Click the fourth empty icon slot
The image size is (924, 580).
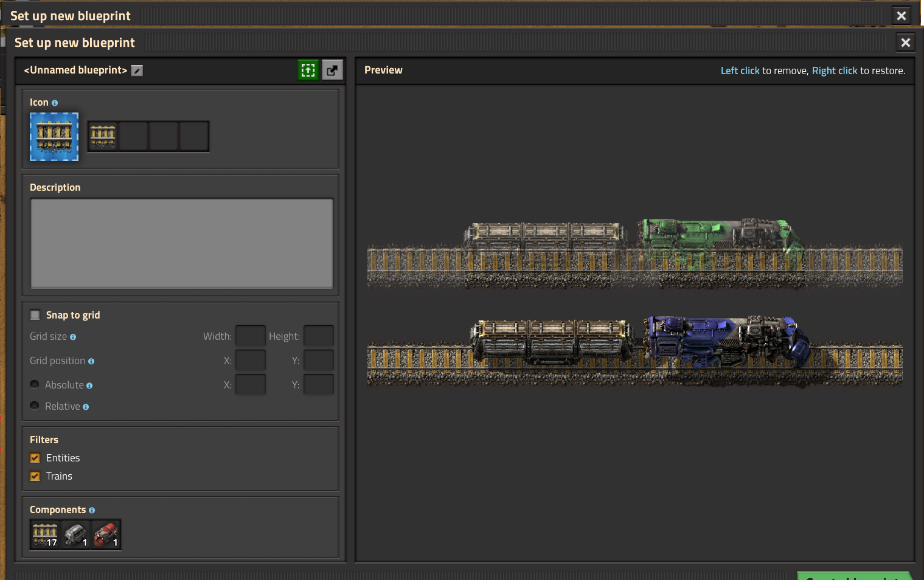195,136
